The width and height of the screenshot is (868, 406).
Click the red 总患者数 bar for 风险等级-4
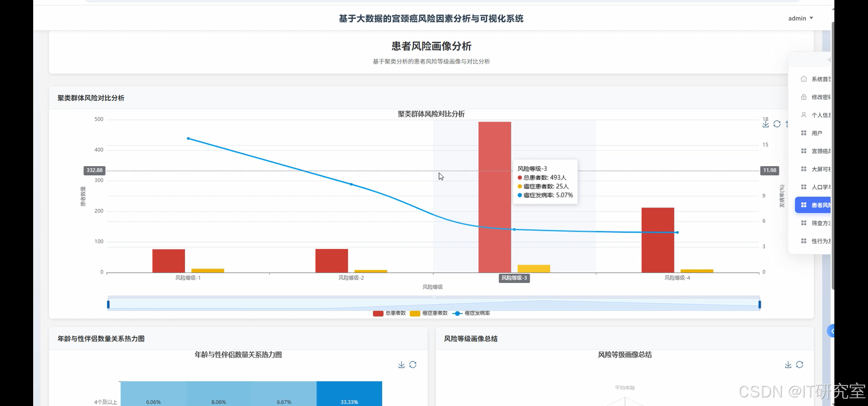tap(658, 240)
